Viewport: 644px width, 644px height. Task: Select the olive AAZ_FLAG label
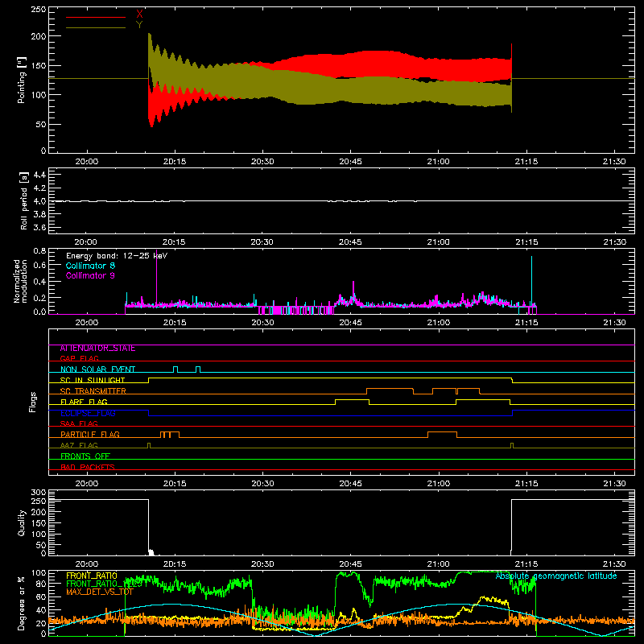79,445
